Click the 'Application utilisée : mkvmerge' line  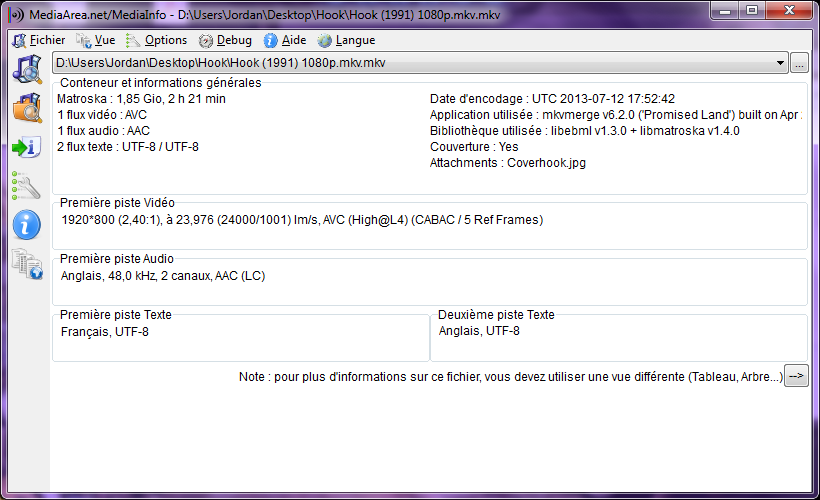(x=616, y=115)
